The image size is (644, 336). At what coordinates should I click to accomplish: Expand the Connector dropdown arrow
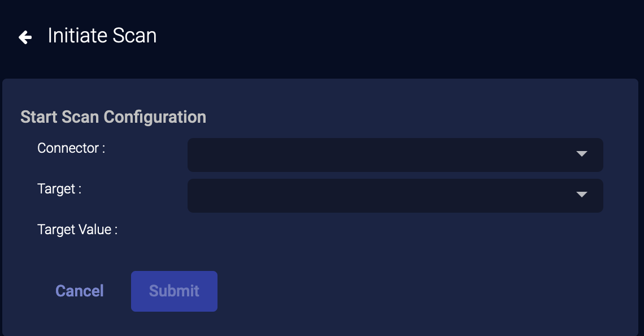tap(581, 154)
